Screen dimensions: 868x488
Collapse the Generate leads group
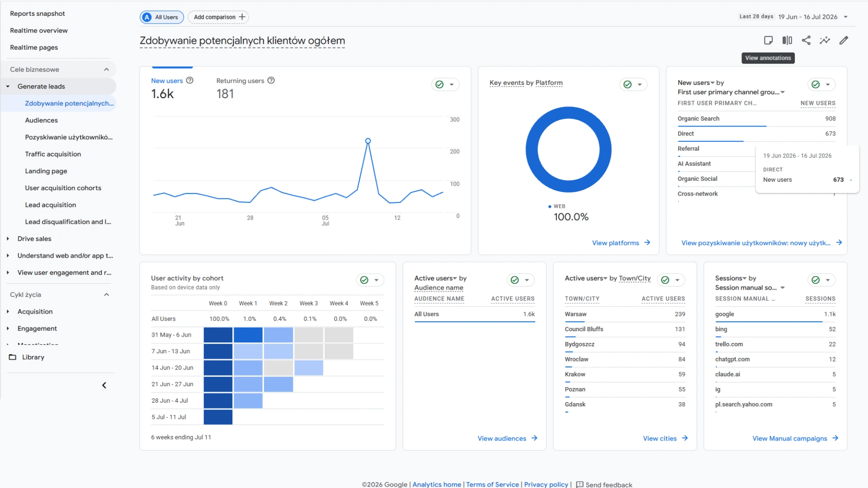coord(8,86)
